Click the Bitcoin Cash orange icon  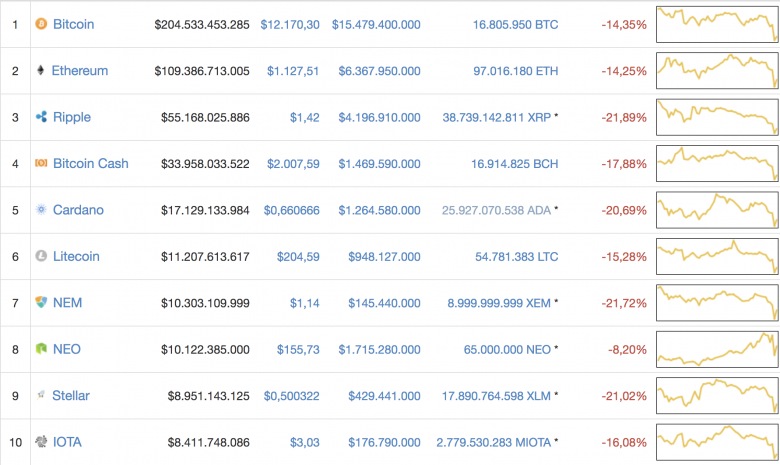41,163
